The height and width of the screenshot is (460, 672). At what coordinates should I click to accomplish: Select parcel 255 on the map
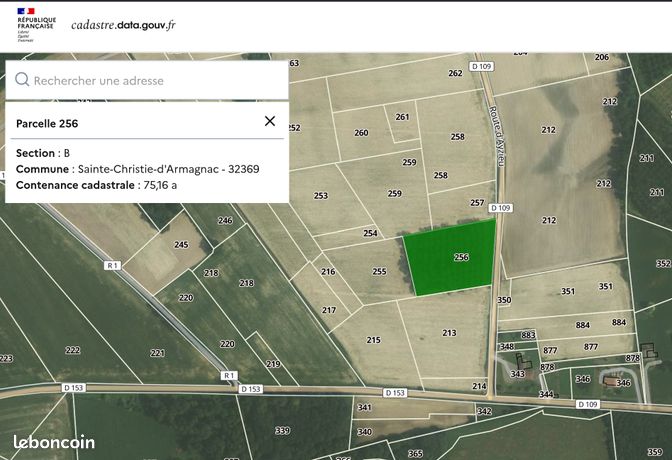pyautogui.click(x=379, y=271)
